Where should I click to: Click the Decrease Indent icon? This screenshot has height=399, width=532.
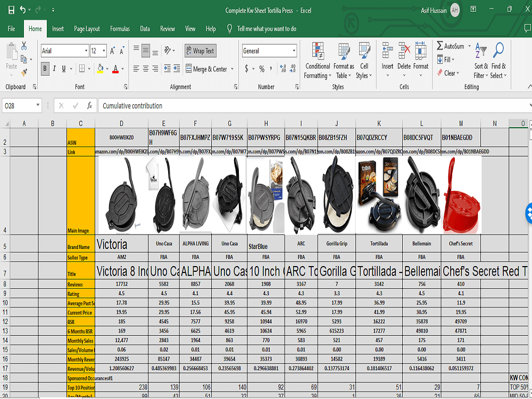167,69
